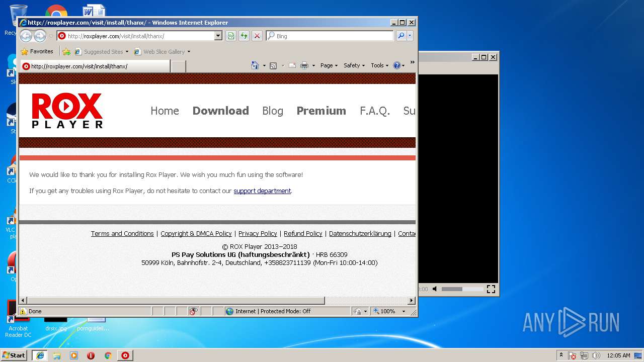Click the RSS feeds icon
Image resolution: width=644 pixels, height=362 pixels.
click(x=273, y=65)
